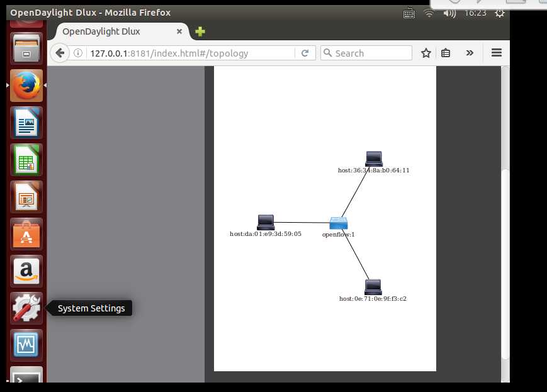The height and width of the screenshot is (392, 547).
Task: Launch LibreOffice Impress from the dock
Action: click(x=26, y=197)
